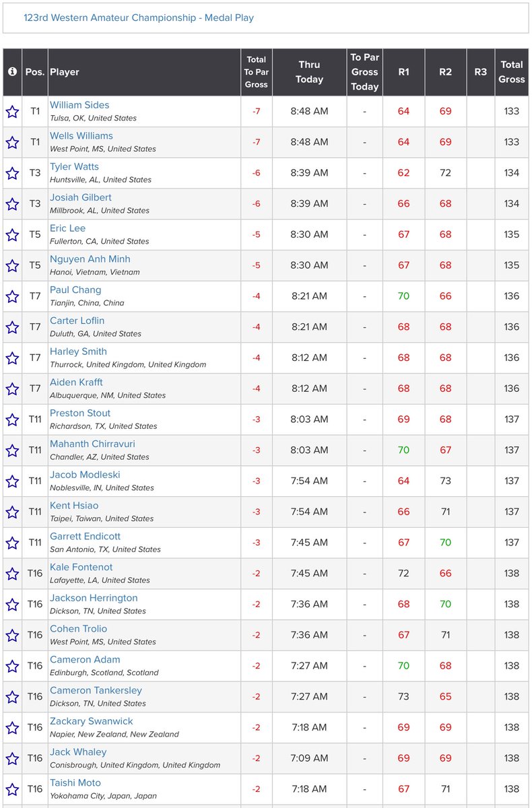This screenshot has width=532, height=808.
Task: Click Cameron Tankersley R2 score 65
Action: click(445, 697)
